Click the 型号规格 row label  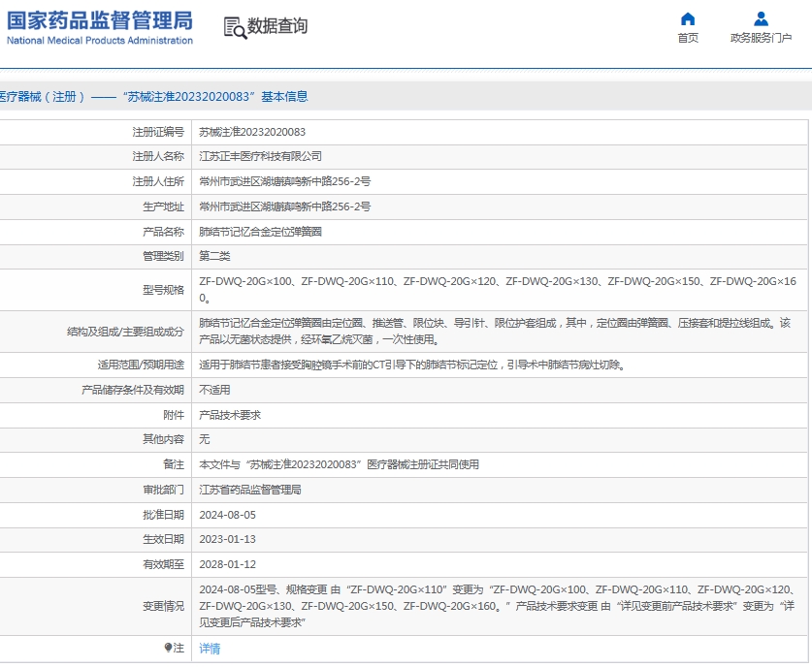pos(164,290)
